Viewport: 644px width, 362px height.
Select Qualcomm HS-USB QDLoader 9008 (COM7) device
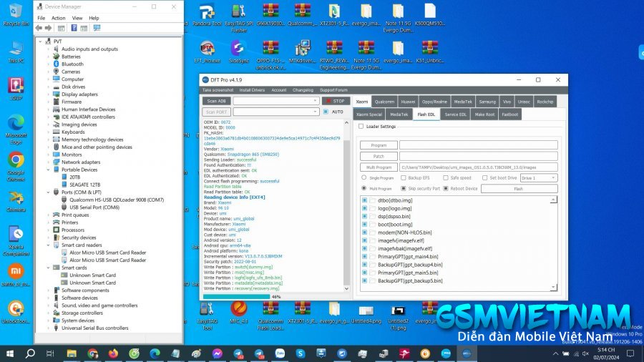(116, 200)
